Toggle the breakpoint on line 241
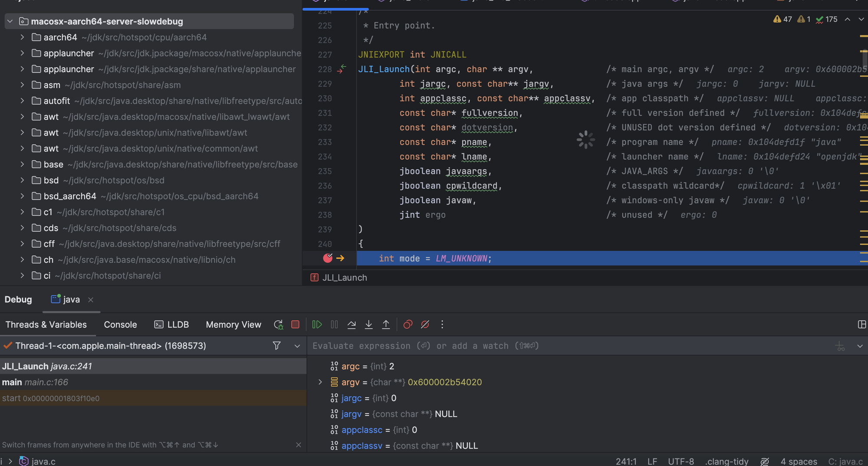 pos(328,258)
